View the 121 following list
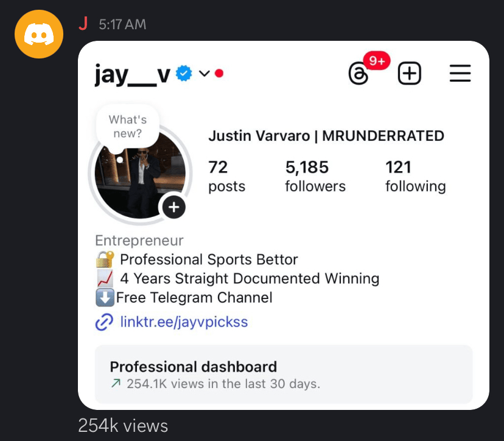The width and height of the screenshot is (504, 441). tap(415, 176)
